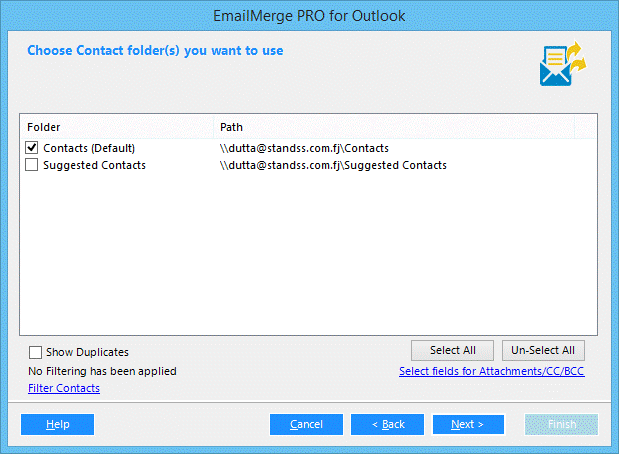Click the 'Choose Contact folder(s)' heading
The width and height of the screenshot is (619, 454).
155,51
